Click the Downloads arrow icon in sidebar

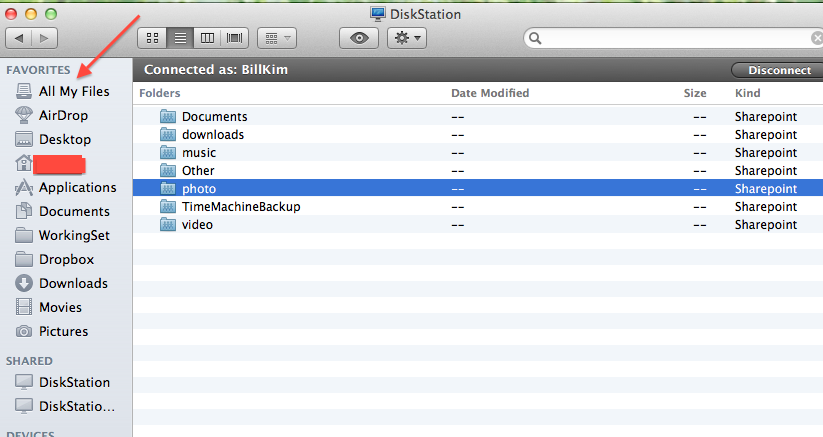click(x=24, y=283)
